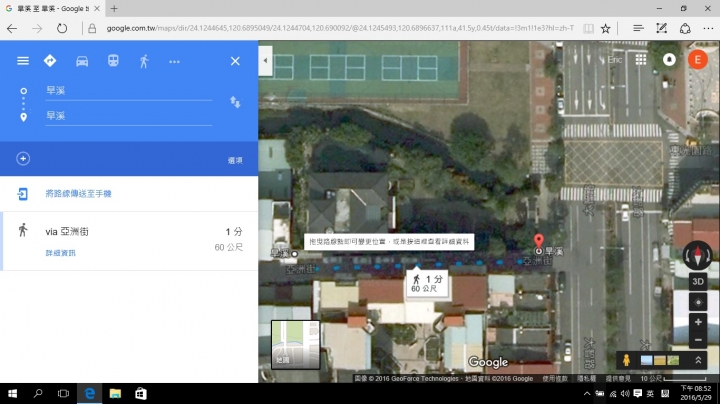Screen dimensions: 720x404
Task: Zoom out on the map
Action: click(698, 340)
